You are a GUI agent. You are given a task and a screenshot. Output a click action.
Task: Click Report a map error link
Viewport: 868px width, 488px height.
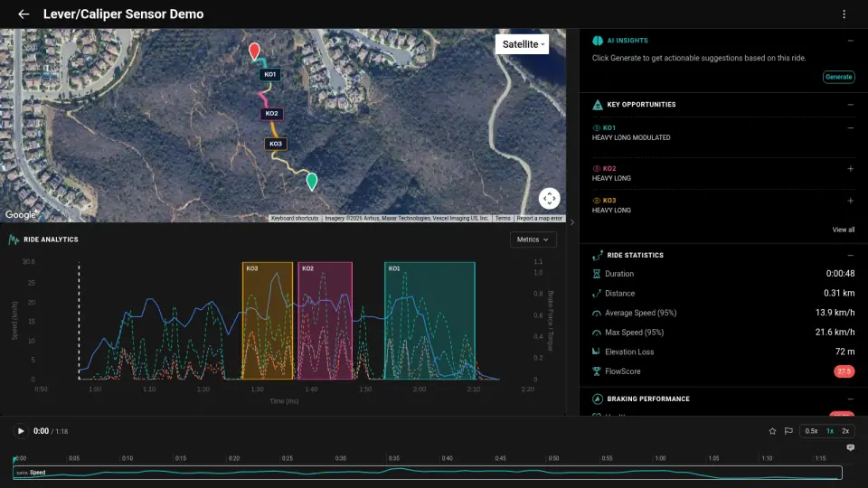click(x=539, y=219)
